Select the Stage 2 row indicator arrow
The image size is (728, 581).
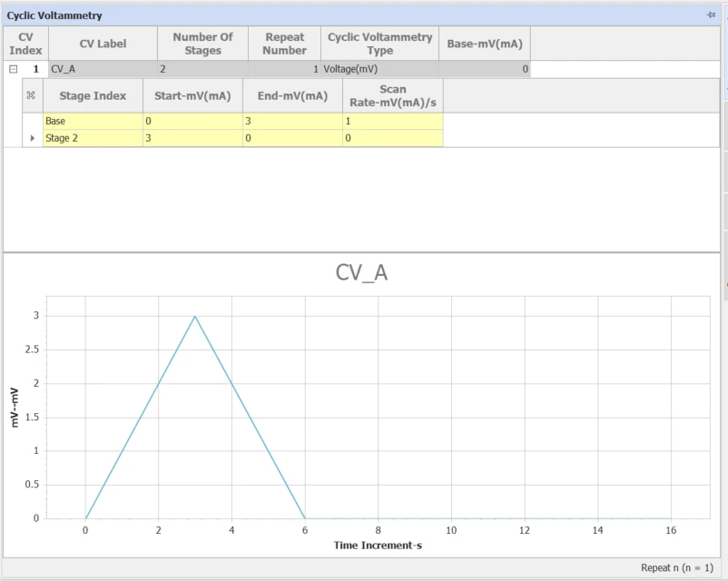(x=33, y=138)
